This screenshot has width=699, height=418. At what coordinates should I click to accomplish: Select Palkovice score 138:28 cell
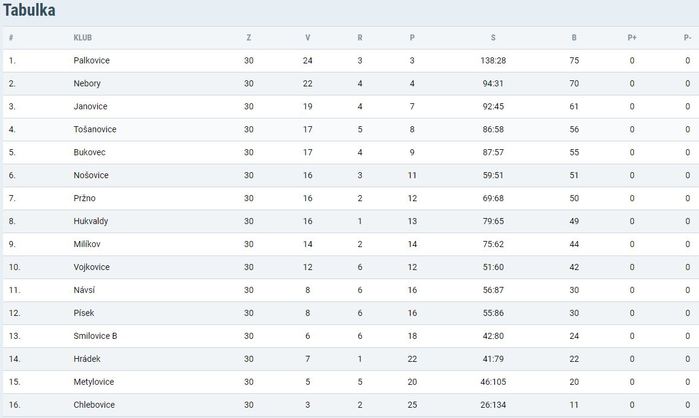[493, 61]
